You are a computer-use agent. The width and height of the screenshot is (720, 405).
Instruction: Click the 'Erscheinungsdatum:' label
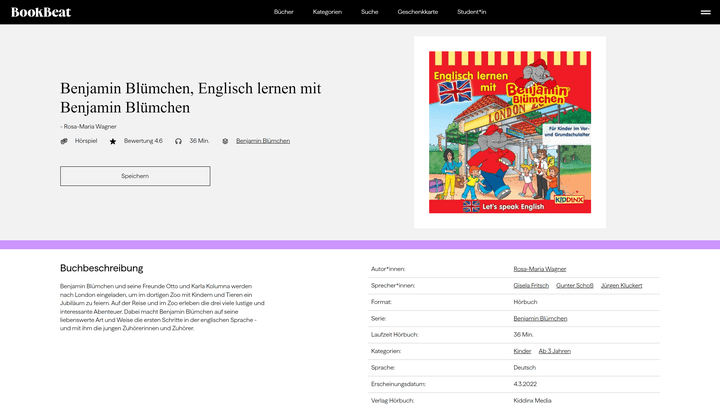click(x=398, y=384)
